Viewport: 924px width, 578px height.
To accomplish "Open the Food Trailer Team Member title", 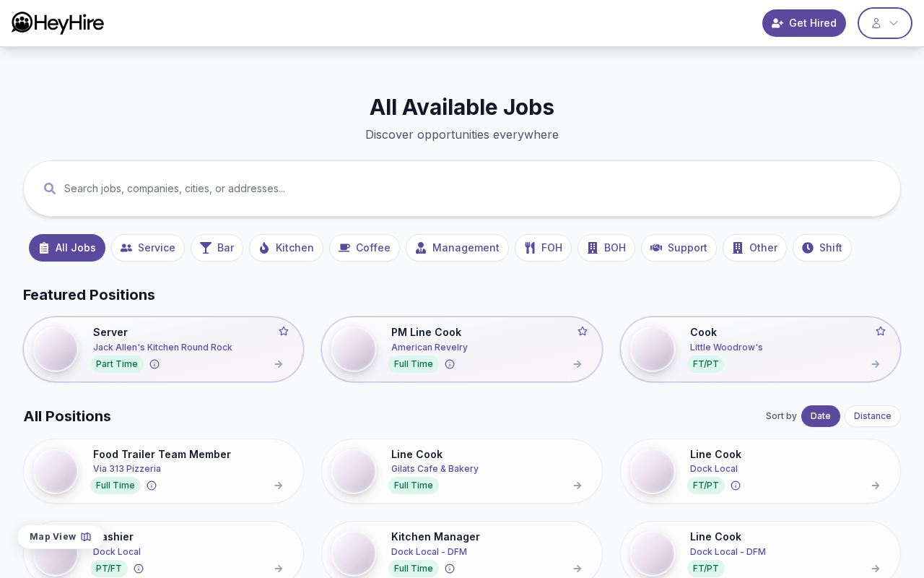I will pyautogui.click(x=162, y=454).
